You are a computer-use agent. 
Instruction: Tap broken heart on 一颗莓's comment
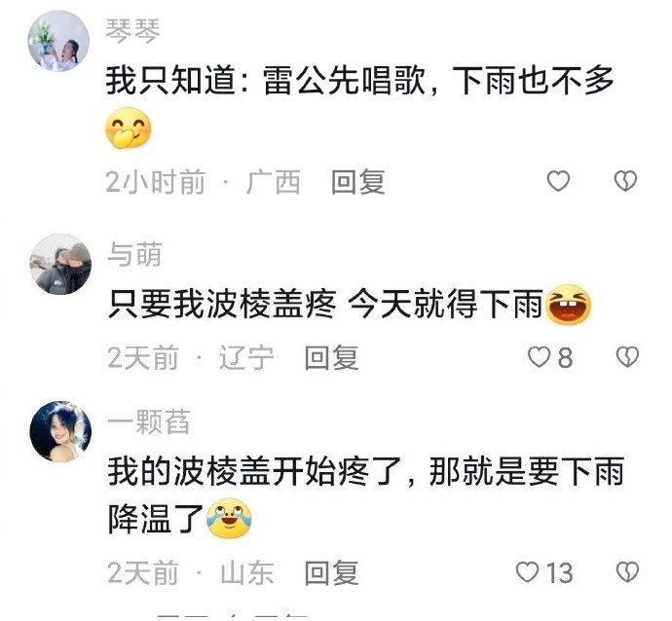pos(627,572)
